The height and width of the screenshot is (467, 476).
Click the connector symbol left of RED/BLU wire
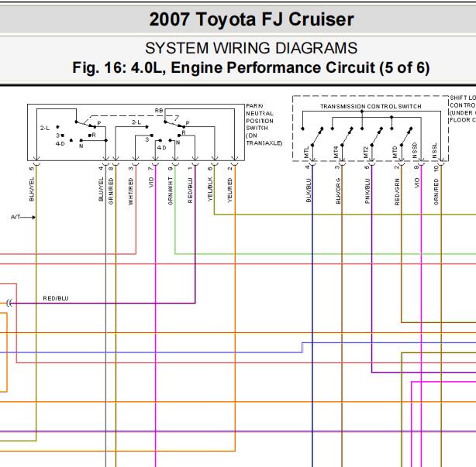pyautogui.click(x=9, y=303)
